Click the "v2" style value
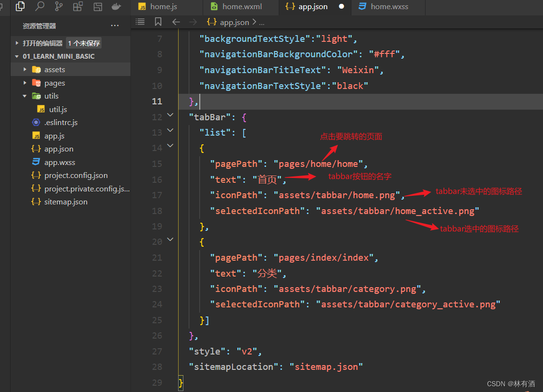Screen dimensions: 543x392 point(247,352)
